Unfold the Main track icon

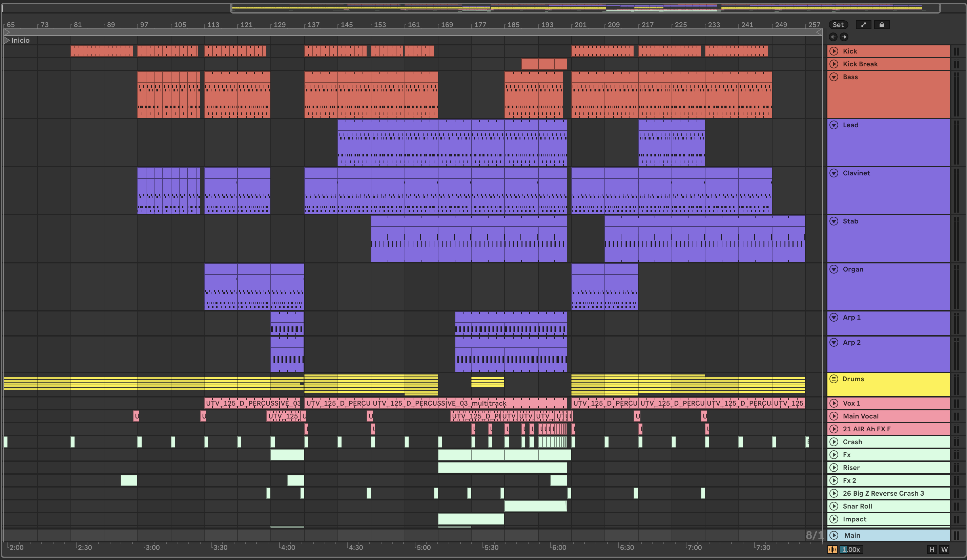click(x=834, y=535)
